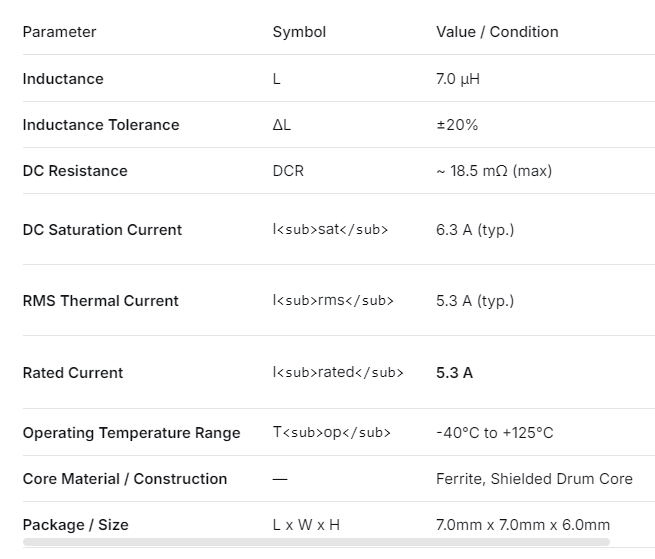Click the bold 5.3 A rated value
The height and width of the screenshot is (559, 655).
coord(455,373)
